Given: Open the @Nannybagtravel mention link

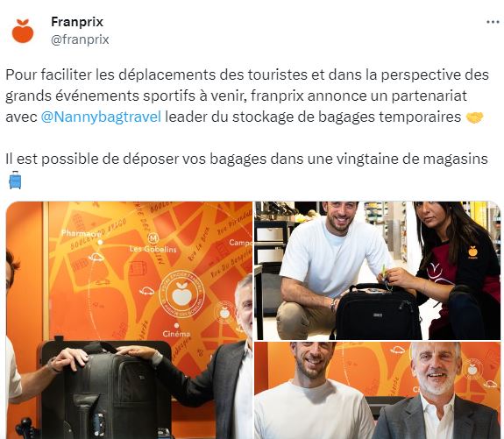Looking at the screenshot, I should [x=101, y=117].
